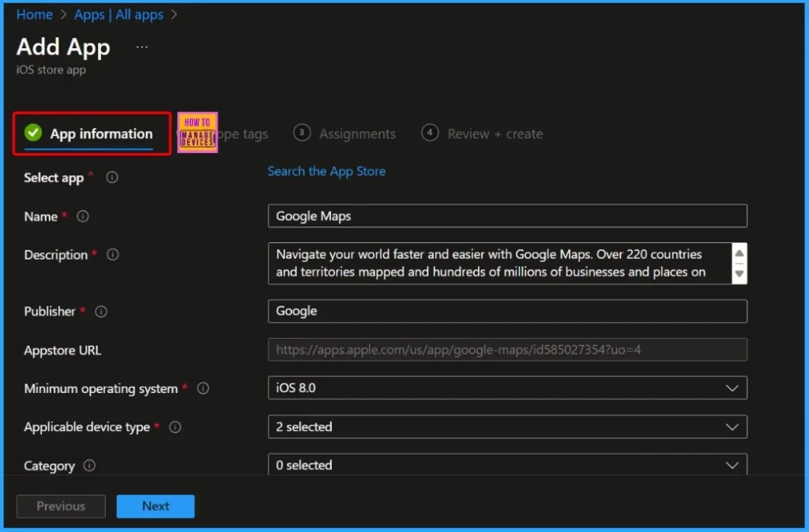The width and height of the screenshot is (809, 532).
Task: Click the Applicable device type label
Action: tap(87, 427)
